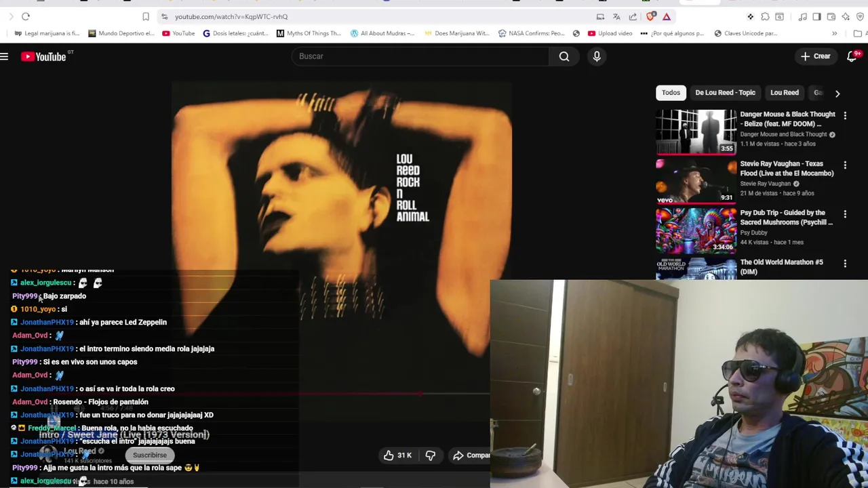Image resolution: width=868 pixels, height=488 pixels.
Task: Open the media controls music note icon
Action: (x=802, y=16)
